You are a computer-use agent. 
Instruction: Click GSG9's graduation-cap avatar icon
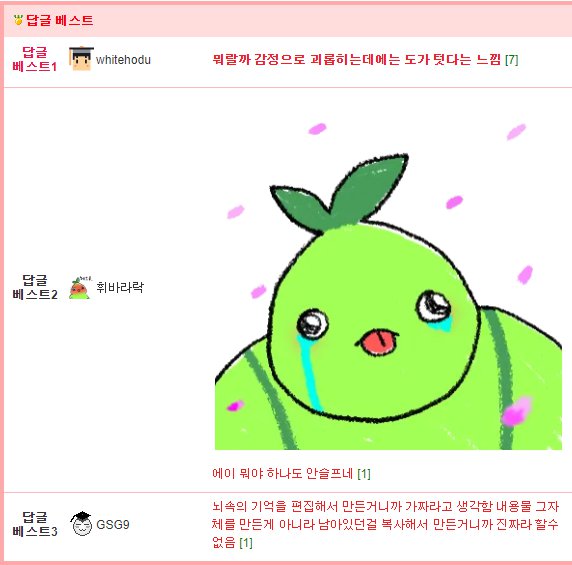[x=81, y=524]
